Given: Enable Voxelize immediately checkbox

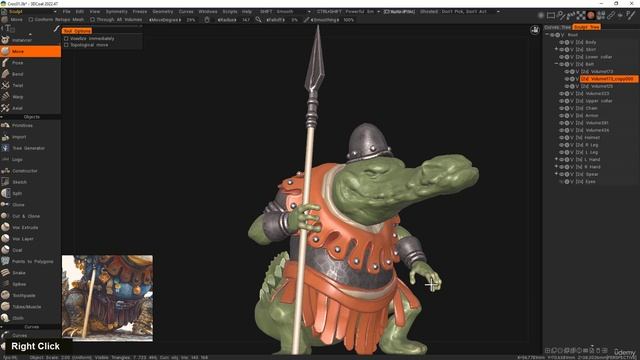Looking at the screenshot, I should click(66, 38).
